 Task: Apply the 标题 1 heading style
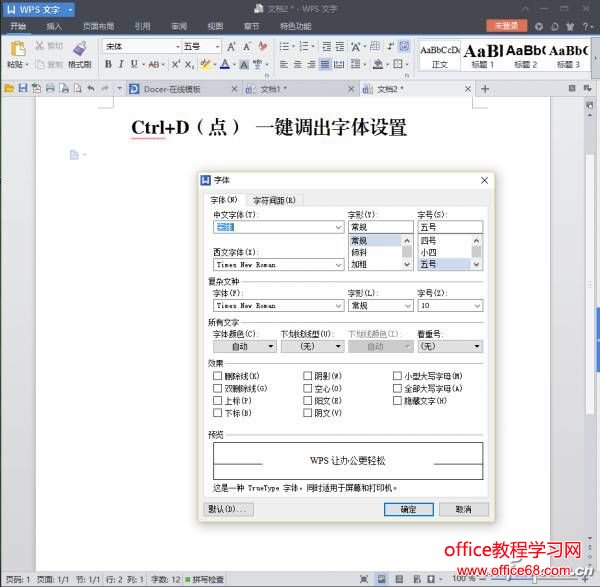tap(483, 56)
